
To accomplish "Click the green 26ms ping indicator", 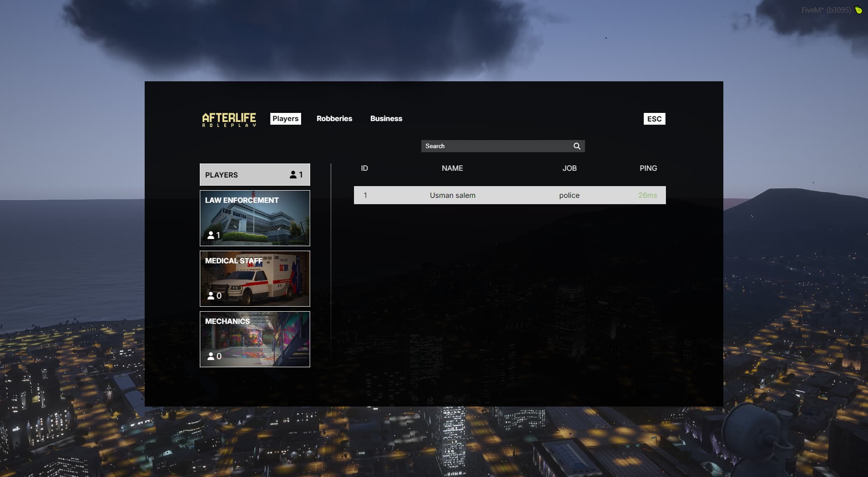I will [648, 195].
